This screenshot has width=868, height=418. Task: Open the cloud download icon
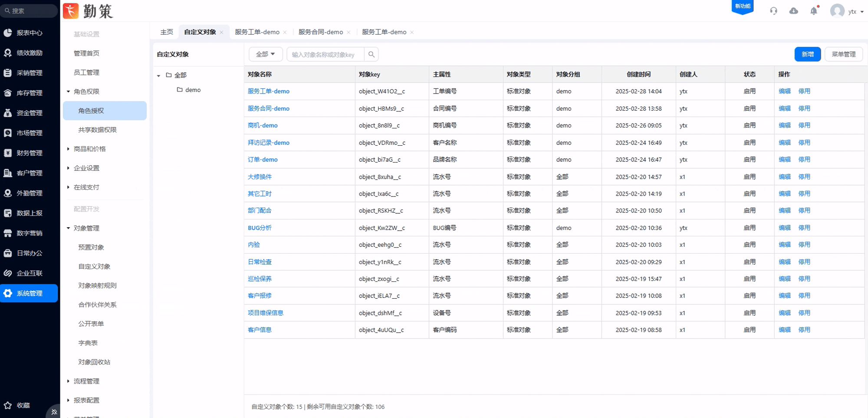click(x=793, y=11)
